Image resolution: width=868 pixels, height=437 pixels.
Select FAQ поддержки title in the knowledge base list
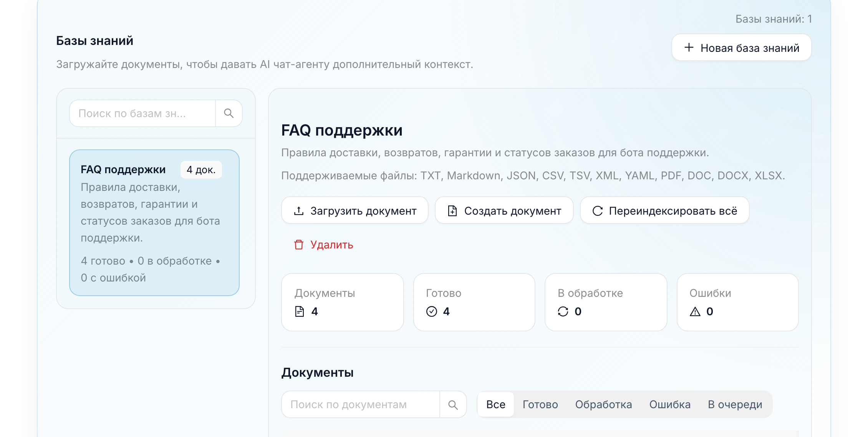click(123, 169)
